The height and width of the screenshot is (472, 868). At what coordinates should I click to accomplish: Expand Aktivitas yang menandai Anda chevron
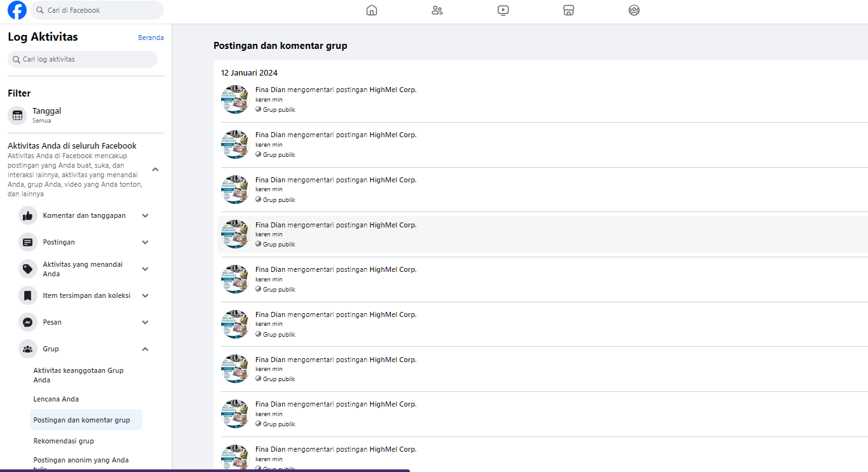tap(146, 269)
